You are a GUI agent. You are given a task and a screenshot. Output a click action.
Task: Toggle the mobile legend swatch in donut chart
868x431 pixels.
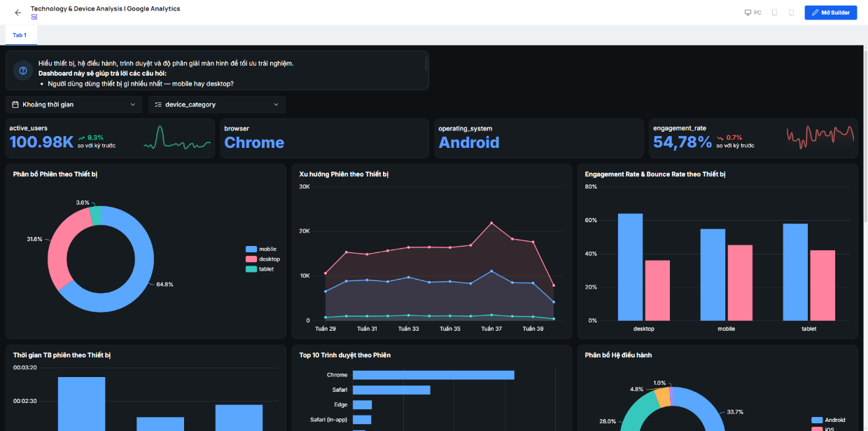point(251,249)
